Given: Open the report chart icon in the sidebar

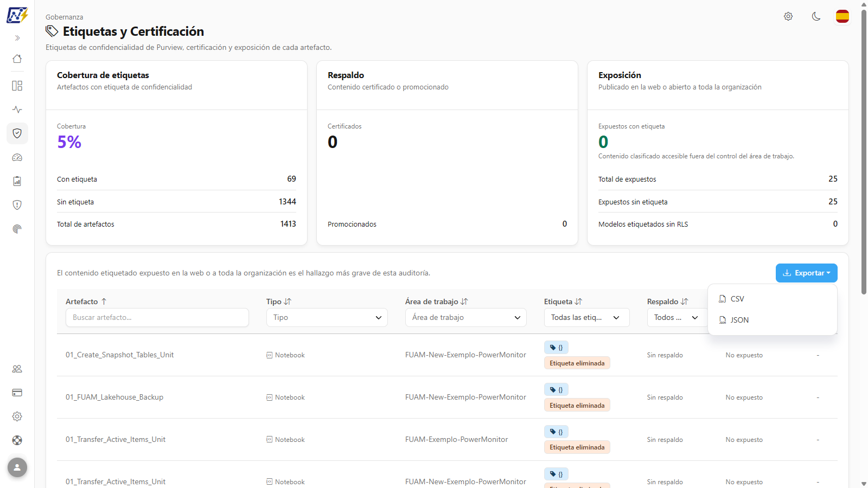Looking at the screenshot, I should pyautogui.click(x=17, y=181).
